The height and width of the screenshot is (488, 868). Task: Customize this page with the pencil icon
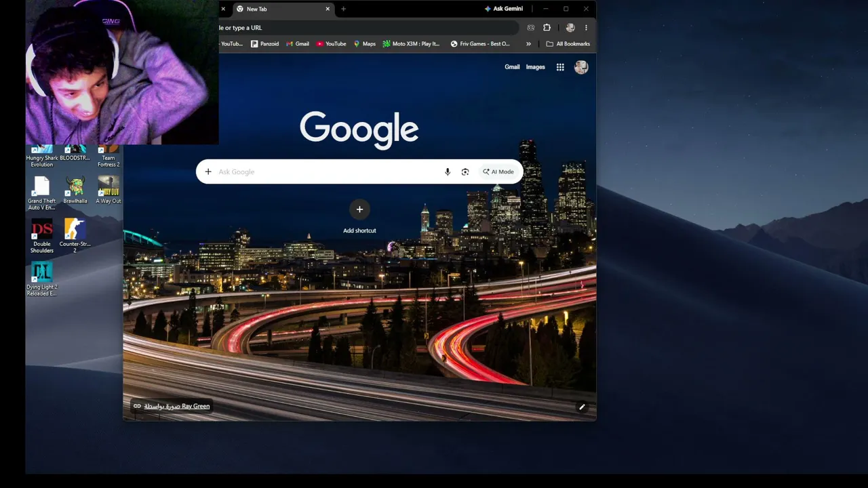tap(582, 407)
